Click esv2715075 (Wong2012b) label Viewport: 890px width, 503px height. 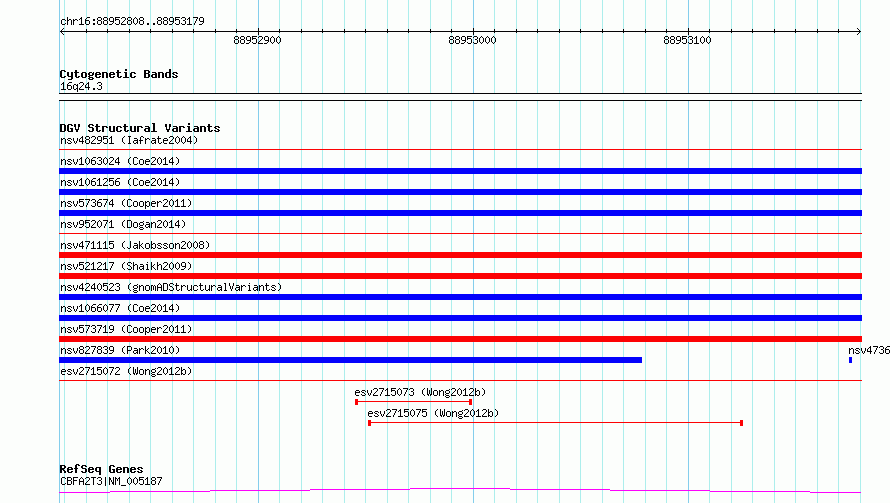point(433,413)
